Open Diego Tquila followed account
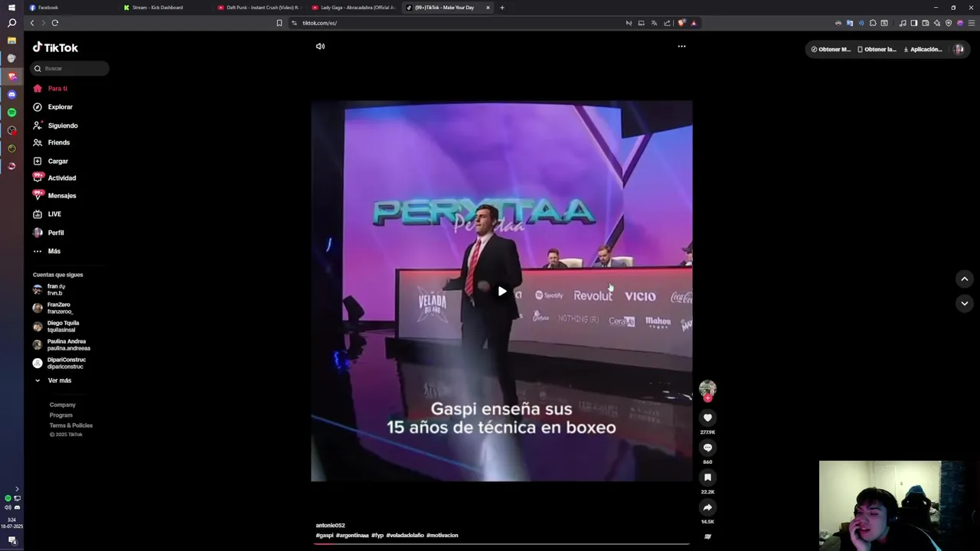The height and width of the screenshot is (551, 980). (x=56, y=326)
